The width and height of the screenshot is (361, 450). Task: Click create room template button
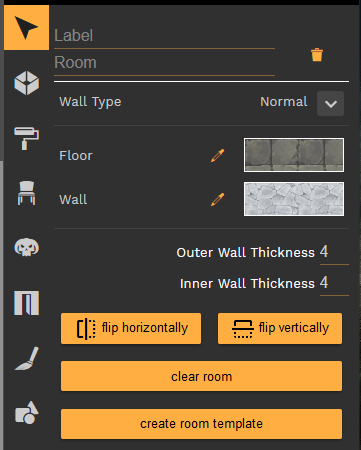pyautogui.click(x=201, y=424)
